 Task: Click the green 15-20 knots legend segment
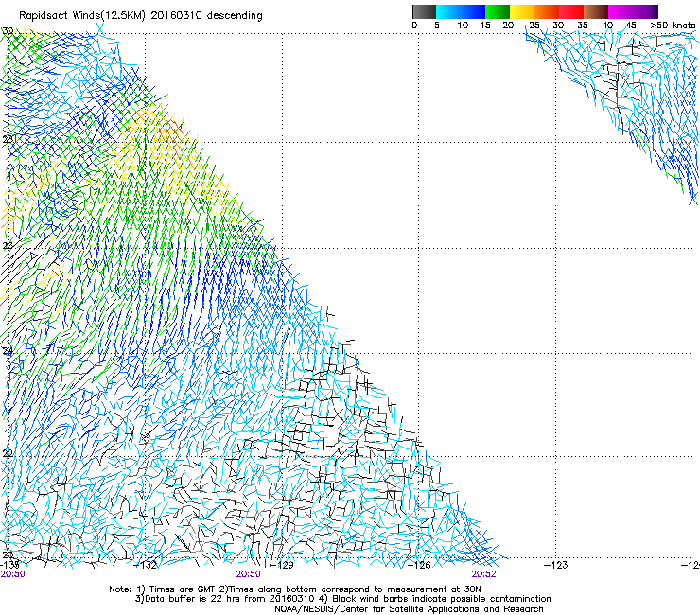point(498,11)
